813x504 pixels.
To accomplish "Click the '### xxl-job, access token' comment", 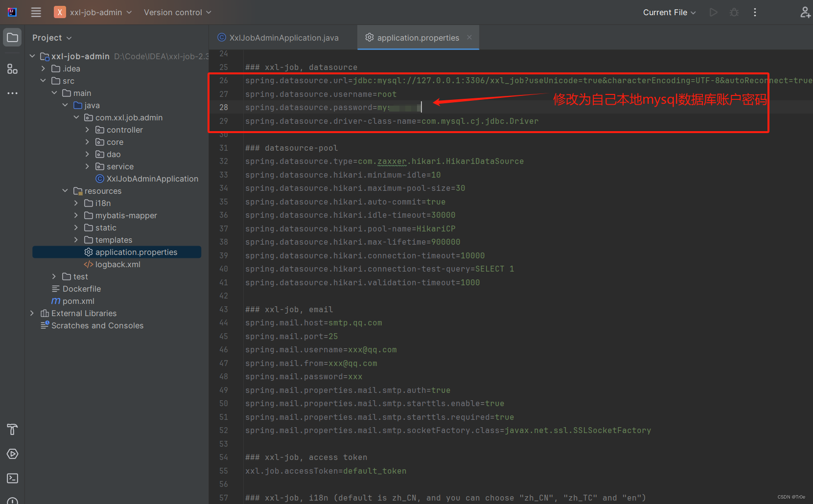I will (306, 457).
